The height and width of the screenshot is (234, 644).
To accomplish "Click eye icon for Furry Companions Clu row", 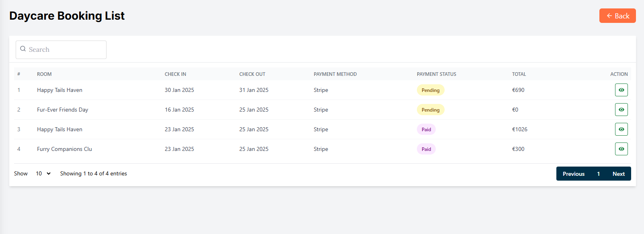I will coord(621,149).
